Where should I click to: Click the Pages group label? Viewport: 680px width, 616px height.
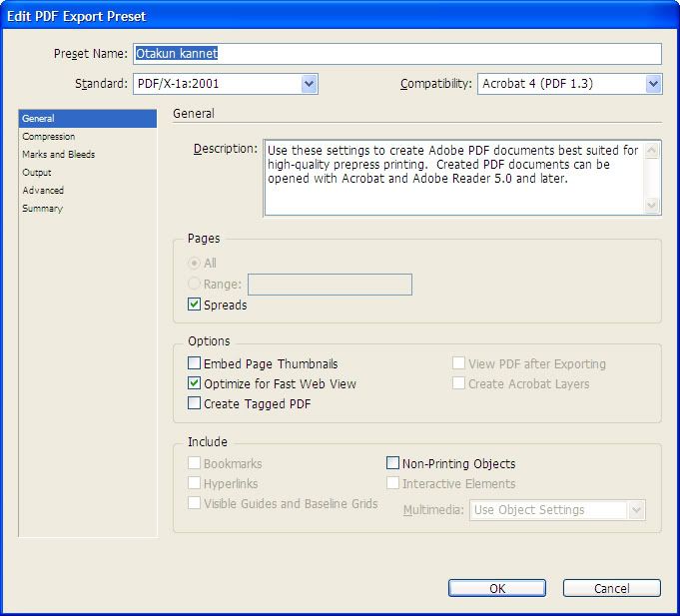(204, 239)
